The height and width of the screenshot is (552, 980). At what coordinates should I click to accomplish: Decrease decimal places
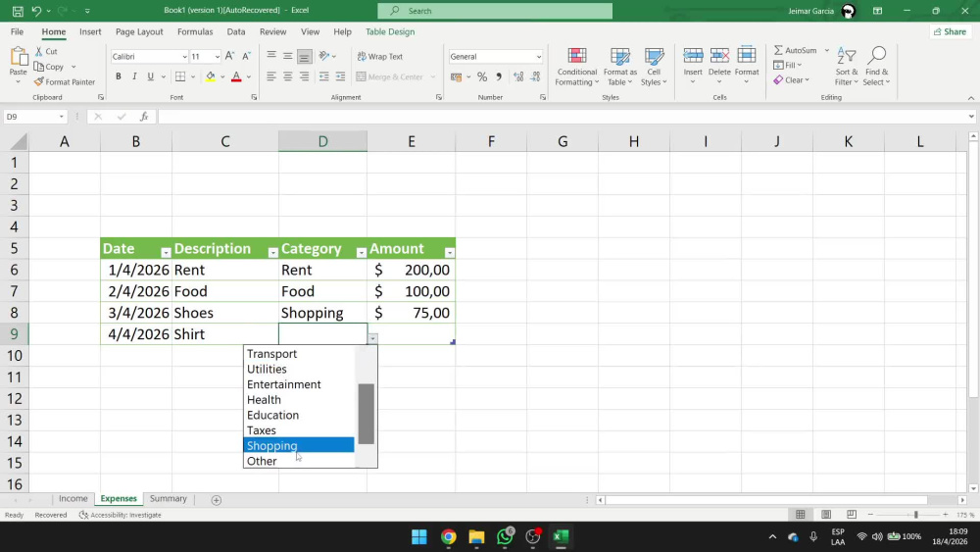pos(535,76)
